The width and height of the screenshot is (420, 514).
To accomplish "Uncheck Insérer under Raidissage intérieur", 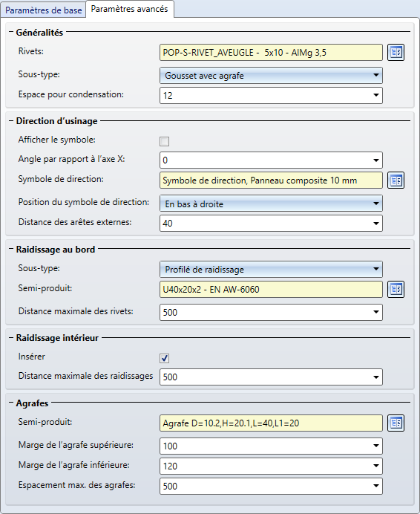I will [165, 358].
